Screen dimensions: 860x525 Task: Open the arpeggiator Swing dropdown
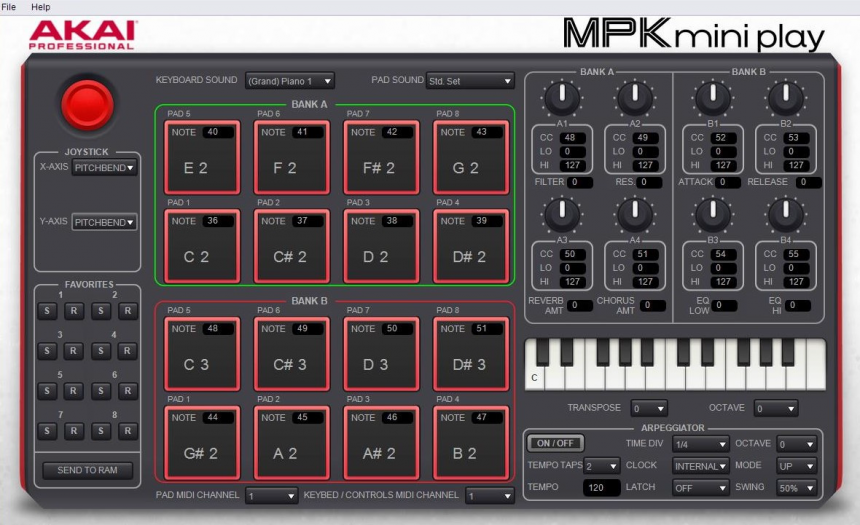click(x=796, y=488)
